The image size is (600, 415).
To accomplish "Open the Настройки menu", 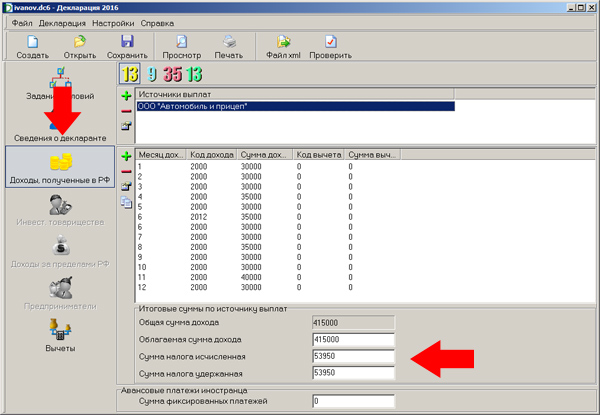I will (113, 23).
